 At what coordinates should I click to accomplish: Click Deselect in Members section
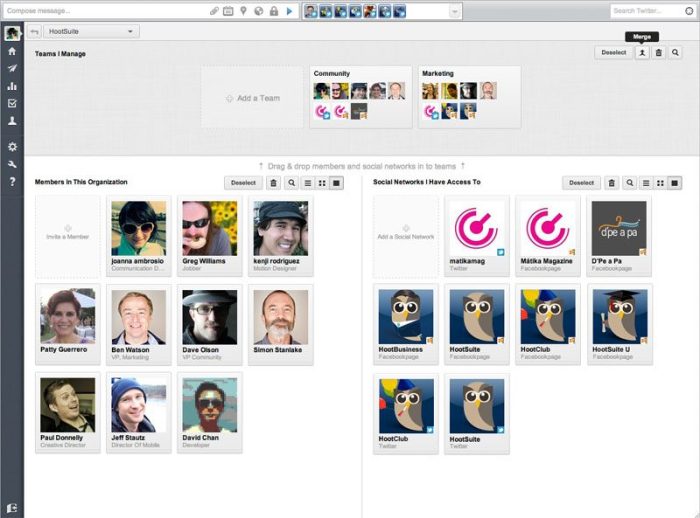pyautogui.click(x=243, y=183)
